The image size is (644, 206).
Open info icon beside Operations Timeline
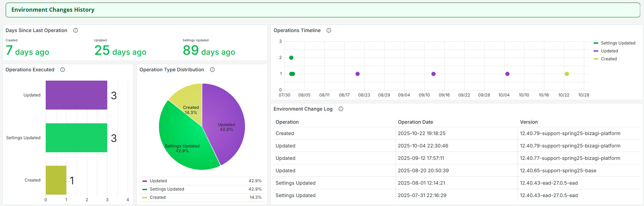tap(329, 30)
